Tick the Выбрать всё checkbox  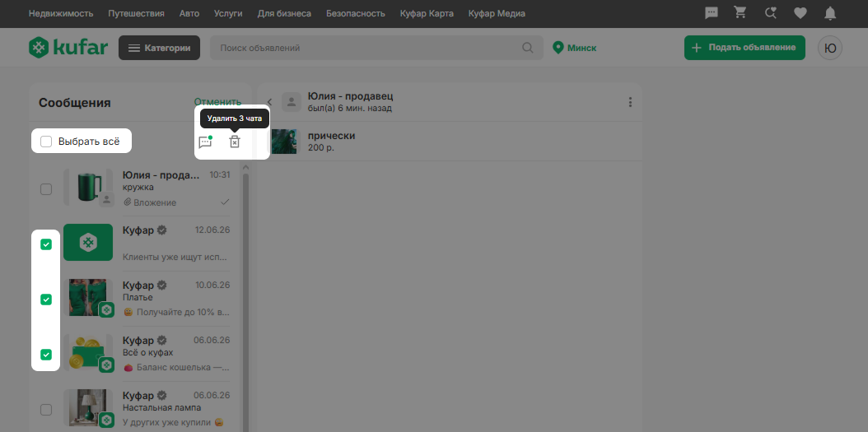[x=46, y=142]
